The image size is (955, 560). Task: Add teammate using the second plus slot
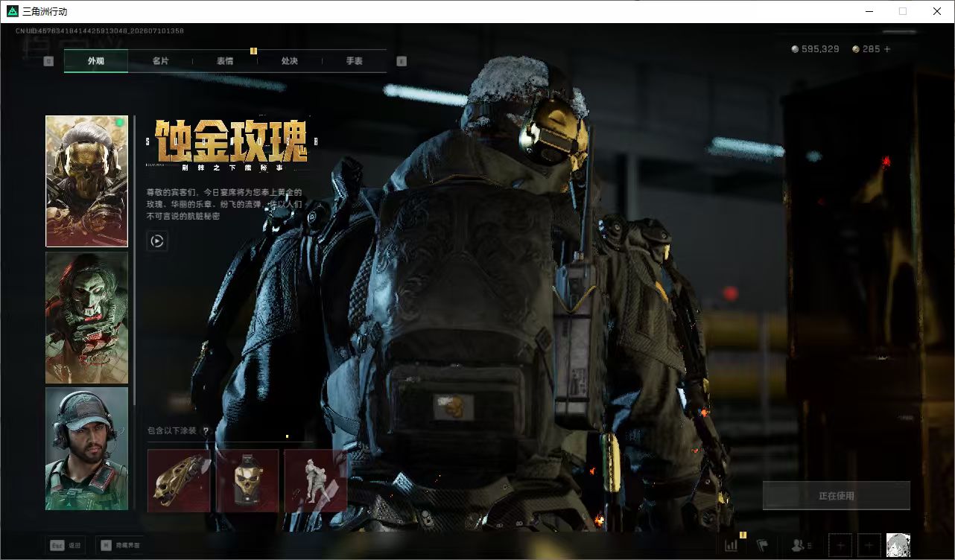(x=869, y=545)
